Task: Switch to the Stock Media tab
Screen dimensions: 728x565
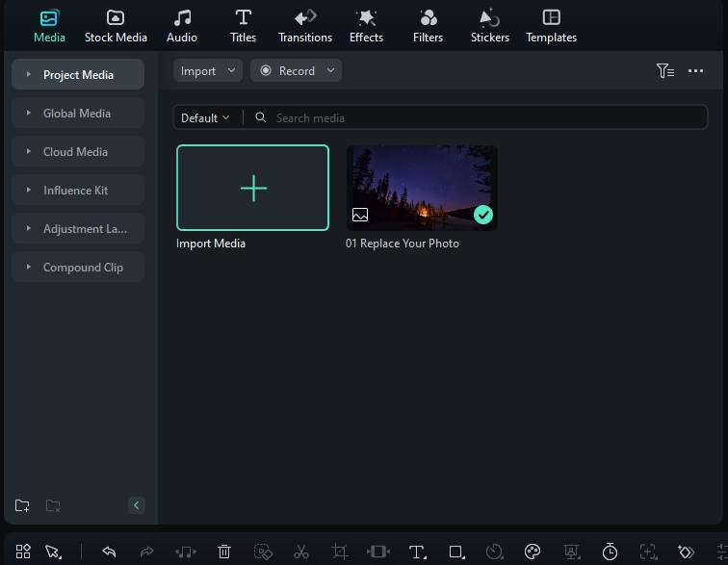Action: pyautogui.click(x=116, y=26)
